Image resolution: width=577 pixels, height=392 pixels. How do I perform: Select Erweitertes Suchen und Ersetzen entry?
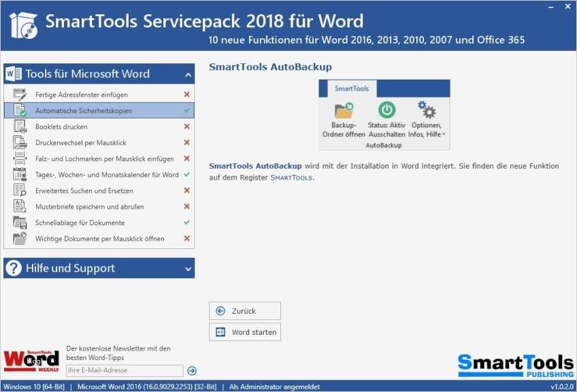tap(99, 191)
